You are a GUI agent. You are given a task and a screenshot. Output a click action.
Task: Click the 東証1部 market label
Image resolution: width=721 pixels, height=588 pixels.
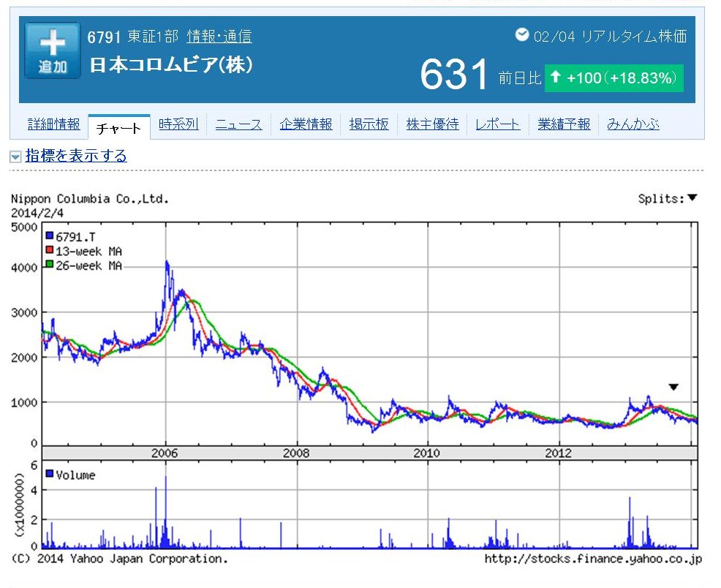(x=153, y=37)
